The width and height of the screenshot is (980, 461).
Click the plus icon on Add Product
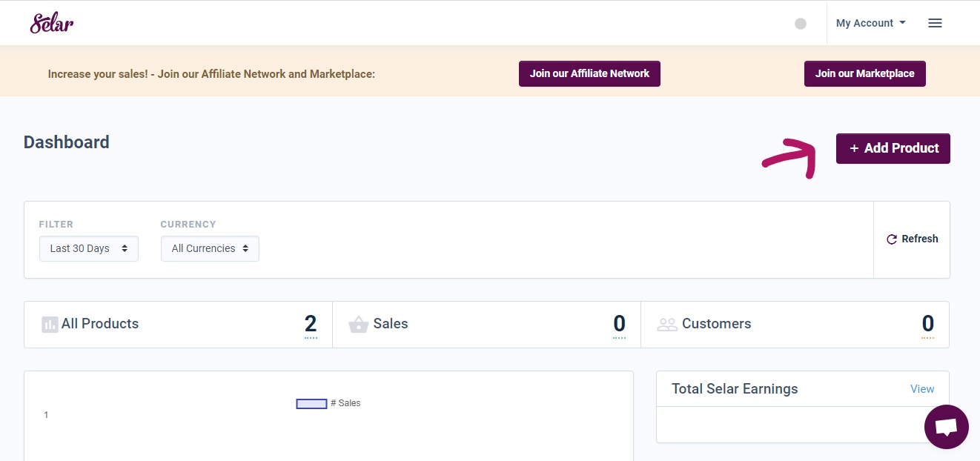853,148
